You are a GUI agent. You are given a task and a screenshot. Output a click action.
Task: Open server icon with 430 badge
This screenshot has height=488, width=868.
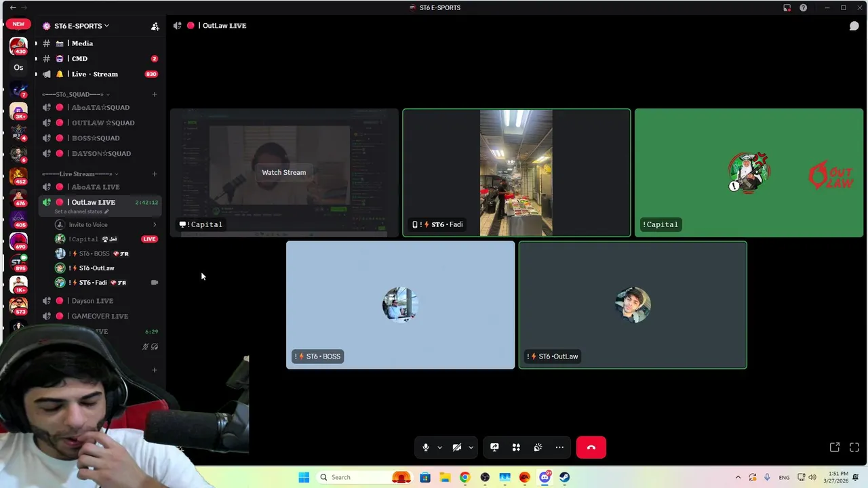click(18, 46)
